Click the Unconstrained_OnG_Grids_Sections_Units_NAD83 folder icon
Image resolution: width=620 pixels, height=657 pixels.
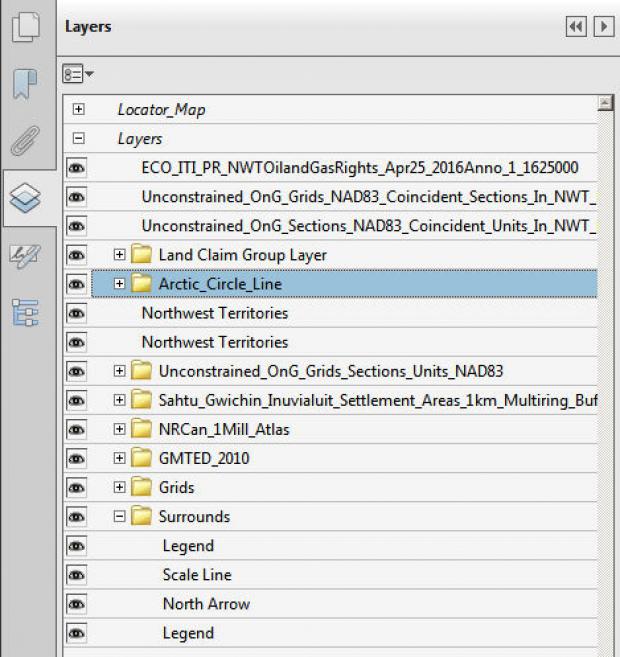[x=141, y=371]
